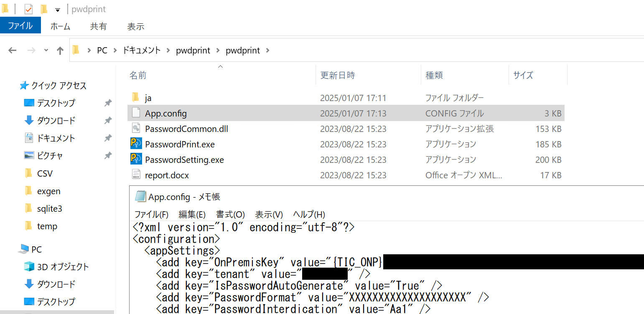644x314 pixels.
Task: Select クイック アクセス in navigation pane
Action: (59, 86)
